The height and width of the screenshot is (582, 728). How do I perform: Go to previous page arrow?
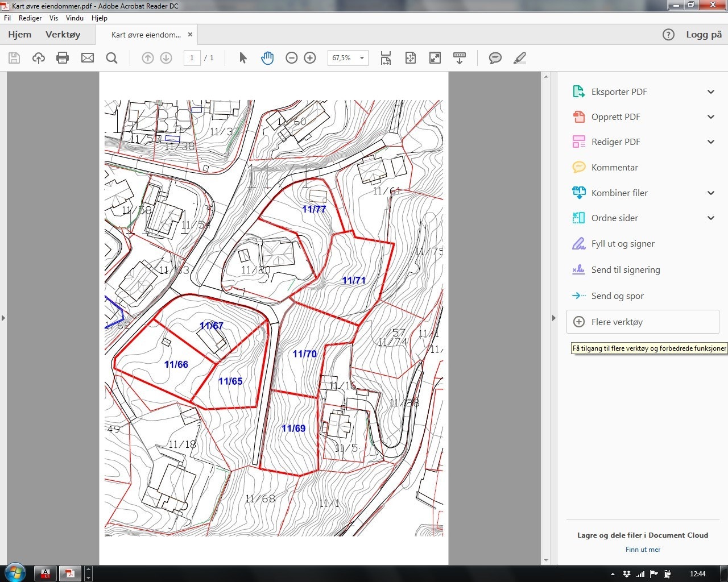click(x=148, y=58)
